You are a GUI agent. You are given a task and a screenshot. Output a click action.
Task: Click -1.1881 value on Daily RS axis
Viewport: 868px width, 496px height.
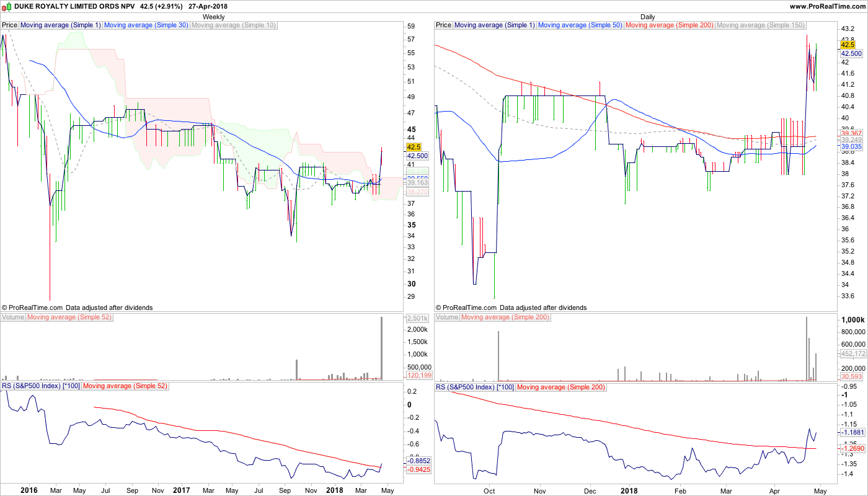coord(852,432)
